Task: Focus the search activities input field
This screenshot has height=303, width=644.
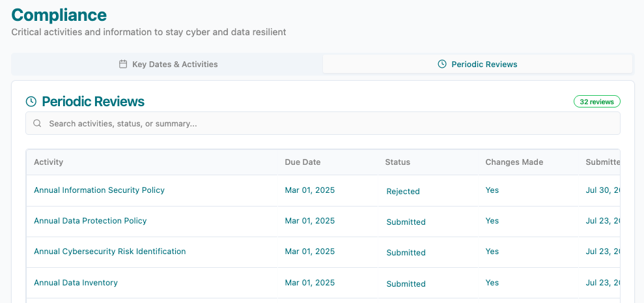Action: point(326,123)
